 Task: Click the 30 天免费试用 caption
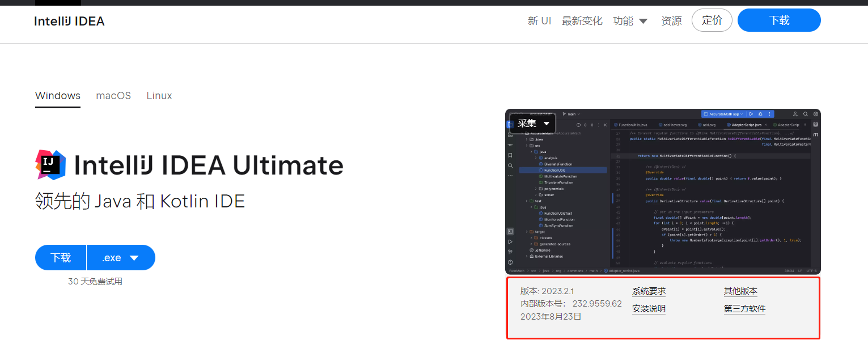95,281
